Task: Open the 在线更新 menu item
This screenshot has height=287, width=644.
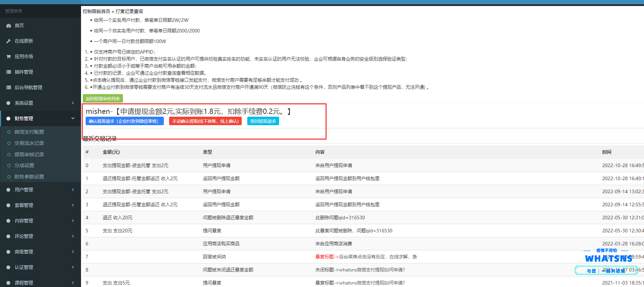Action: click(x=24, y=41)
